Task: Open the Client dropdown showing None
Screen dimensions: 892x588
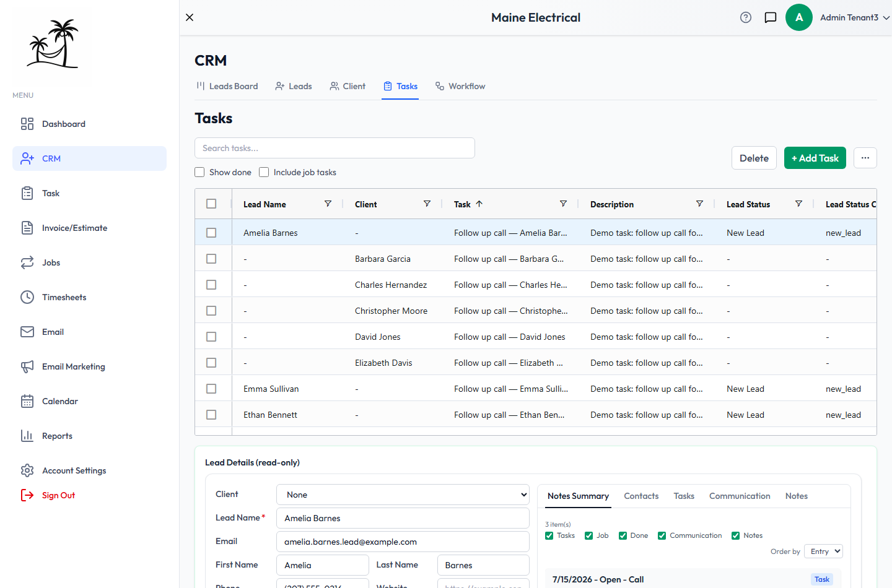Action: point(403,495)
